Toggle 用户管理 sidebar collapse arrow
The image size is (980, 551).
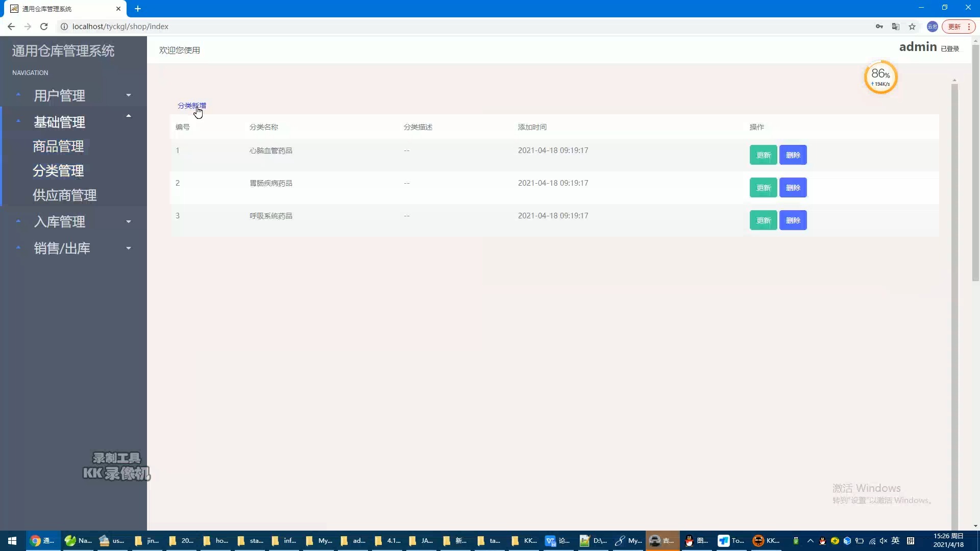[x=128, y=95]
